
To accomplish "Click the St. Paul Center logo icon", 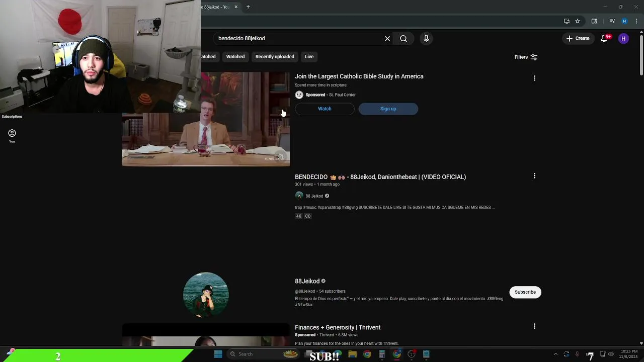I will [x=299, y=95].
